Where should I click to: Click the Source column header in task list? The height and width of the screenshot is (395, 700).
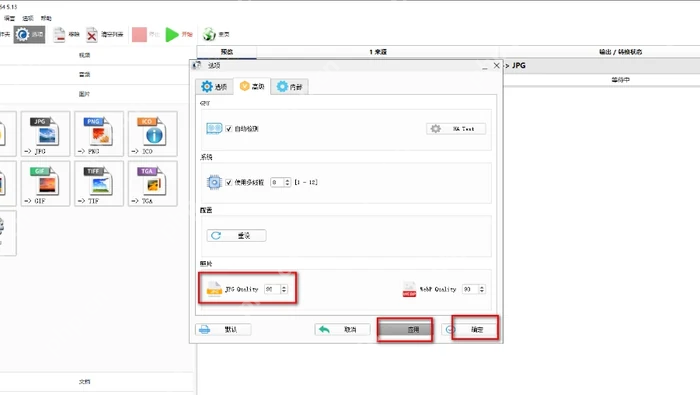pos(378,52)
